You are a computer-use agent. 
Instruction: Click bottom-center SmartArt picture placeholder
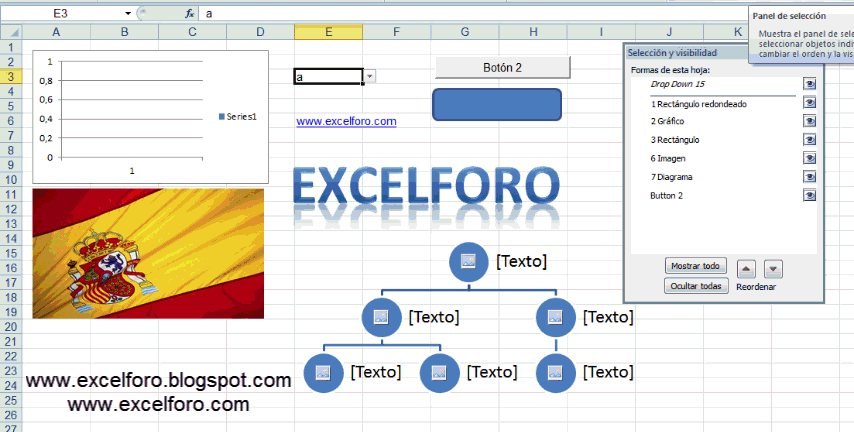click(x=440, y=373)
